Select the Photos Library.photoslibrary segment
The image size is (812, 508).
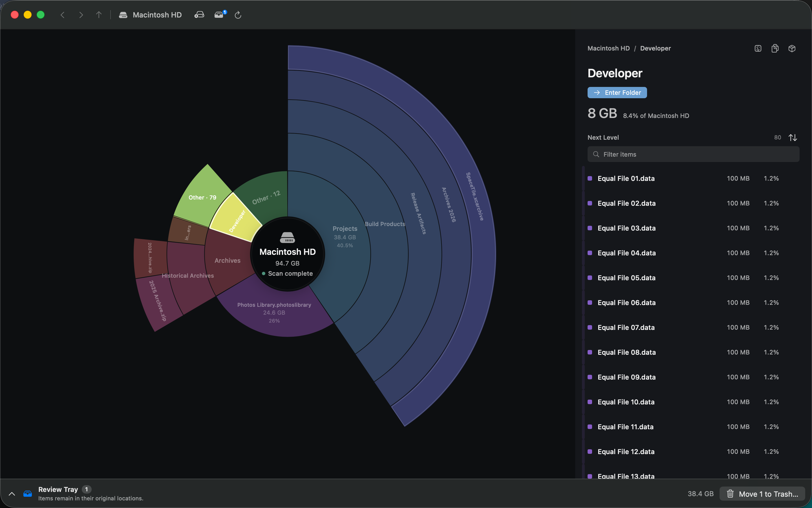click(x=274, y=312)
